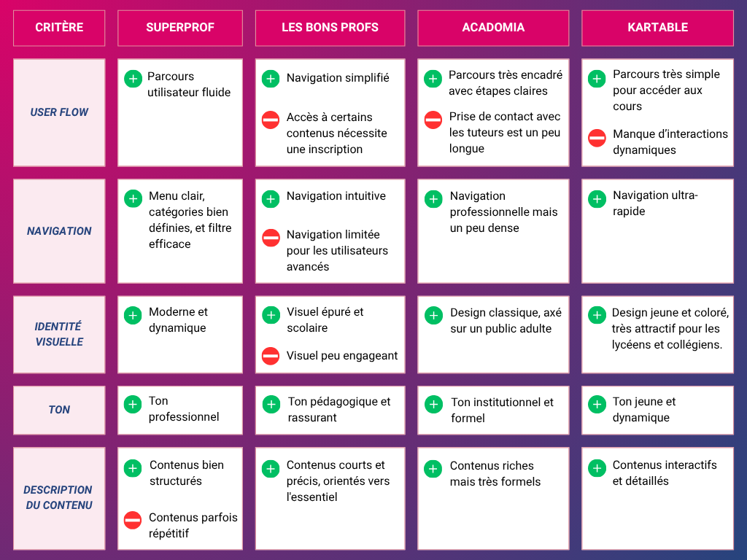
Task: Select the SUPERPROF column header
Action: [180, 28]
